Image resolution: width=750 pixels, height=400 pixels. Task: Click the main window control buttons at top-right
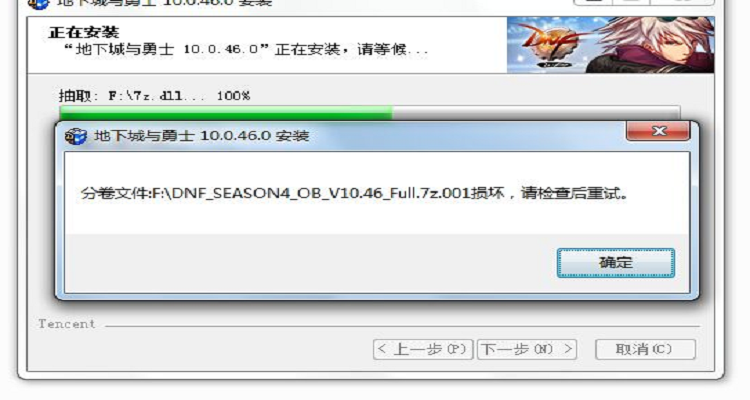(643, 2)
